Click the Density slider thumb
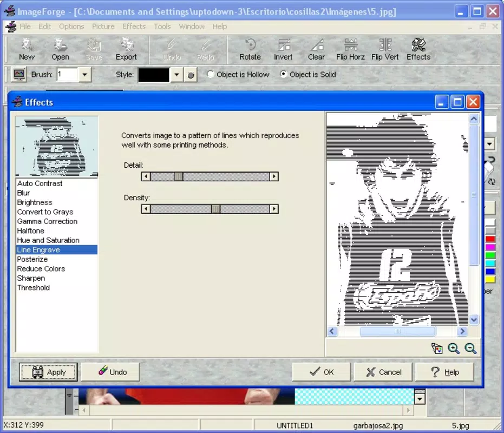This screenshot has height=433, width=504. [x=215, y=209]
